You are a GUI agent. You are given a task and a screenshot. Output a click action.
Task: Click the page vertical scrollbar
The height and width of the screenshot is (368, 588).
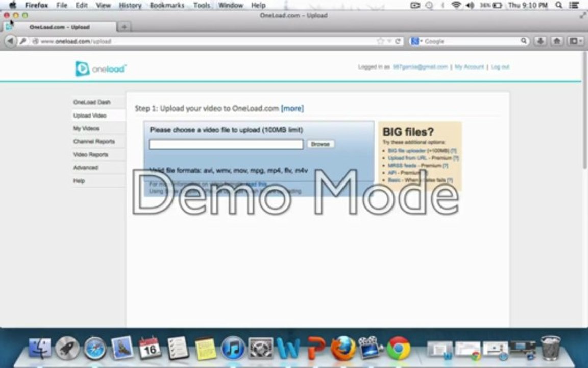(585, 111)
